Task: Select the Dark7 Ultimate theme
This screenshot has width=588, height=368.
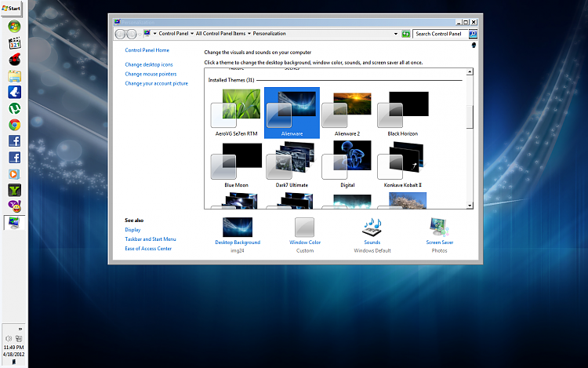Action: pyautogui.click(x=292, y=164)
